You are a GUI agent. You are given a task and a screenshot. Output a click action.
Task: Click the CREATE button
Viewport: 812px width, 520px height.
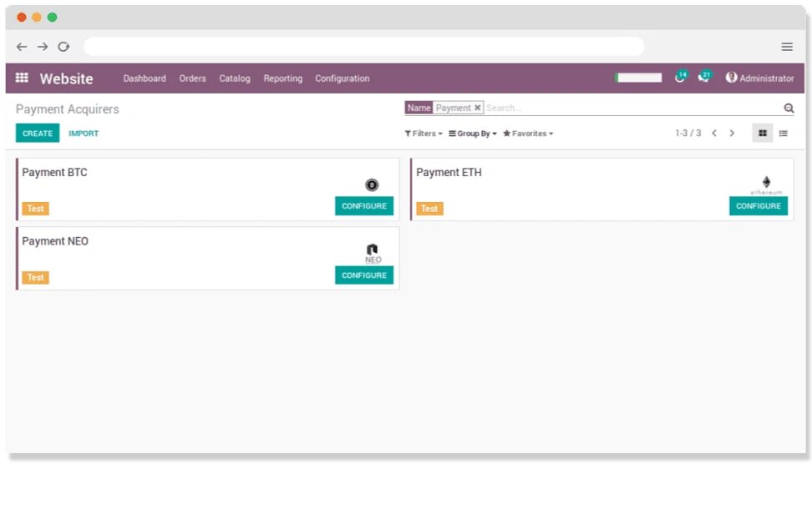[37, 133]
